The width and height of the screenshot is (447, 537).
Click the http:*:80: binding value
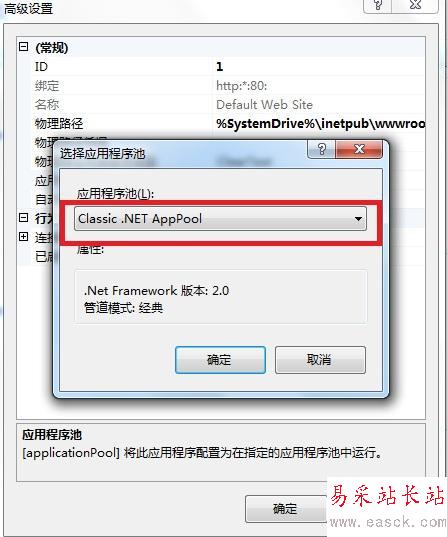point(241,86)
